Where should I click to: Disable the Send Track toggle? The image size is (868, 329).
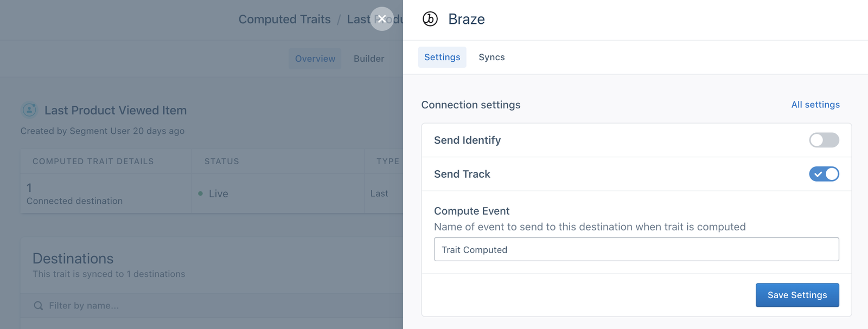[x=824, y=174]
